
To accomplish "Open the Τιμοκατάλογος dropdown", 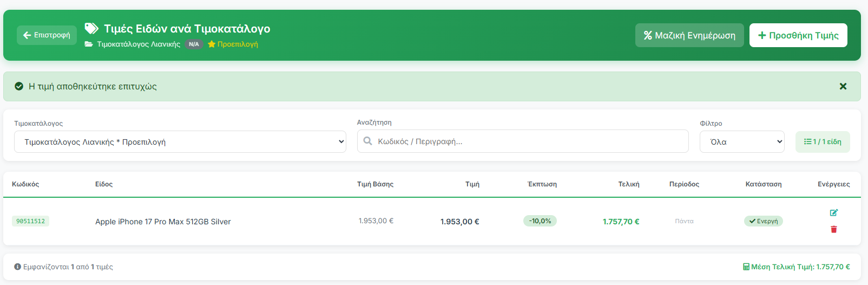I will (180, 142).
